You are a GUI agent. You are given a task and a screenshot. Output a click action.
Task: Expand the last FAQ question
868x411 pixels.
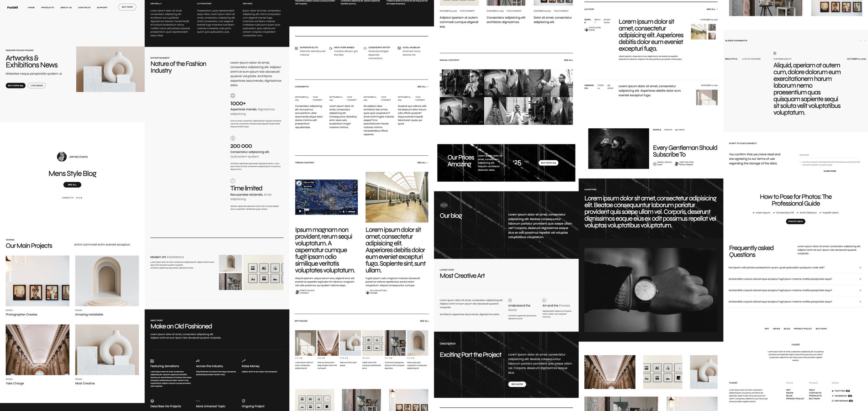click(860, 302)
